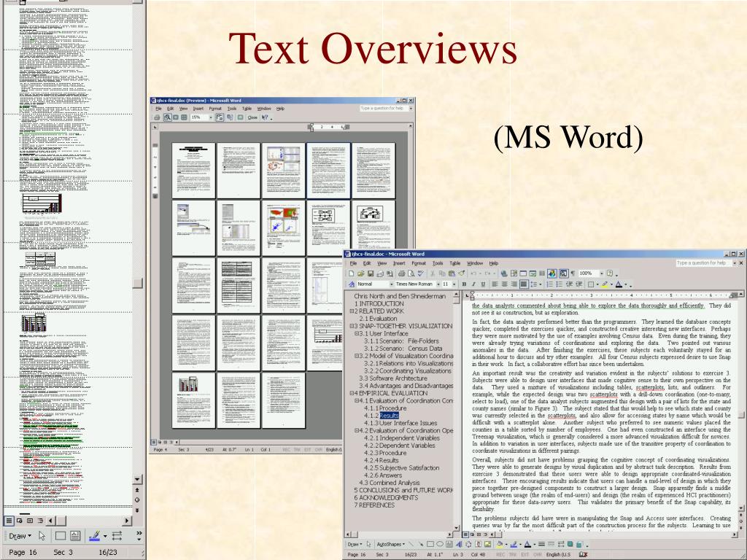Select '7 REFERENCES' in the Document Map
The height and width of the screenshot is (560, 747).
point(374,505)
